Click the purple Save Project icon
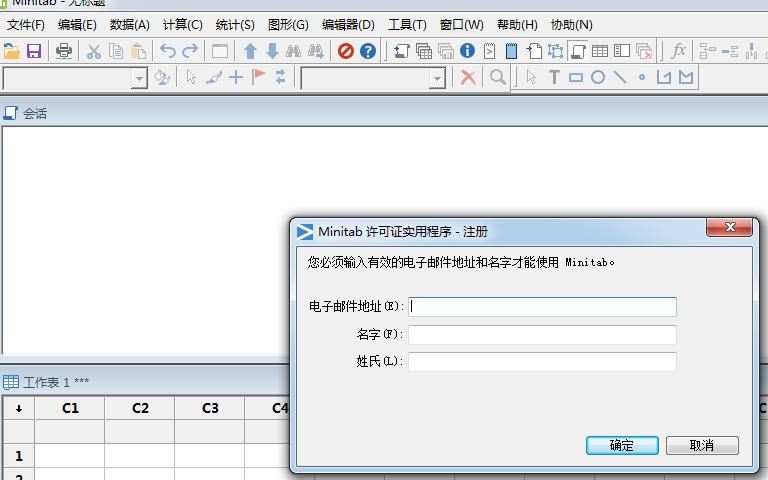The height and width of the screenshot is (480, 768). coord(34,51)
